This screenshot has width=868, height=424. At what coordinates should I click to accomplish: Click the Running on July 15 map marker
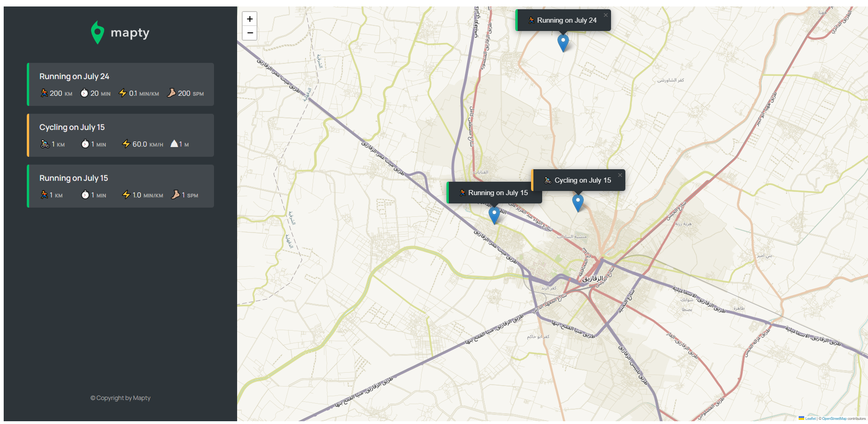(494, 215)
